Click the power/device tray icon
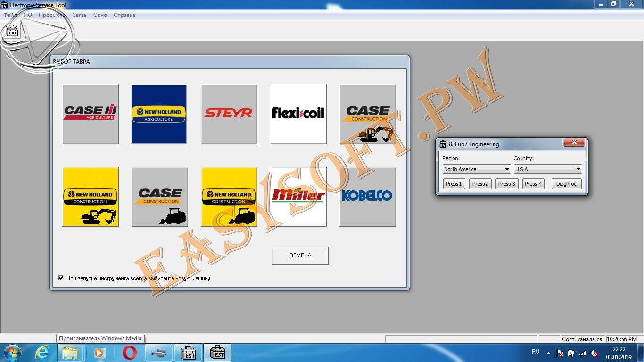Screen dimensions: 644x362 click(571, 353)
